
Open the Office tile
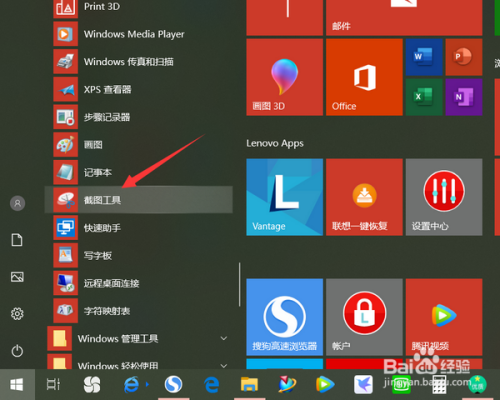point(364,77)
